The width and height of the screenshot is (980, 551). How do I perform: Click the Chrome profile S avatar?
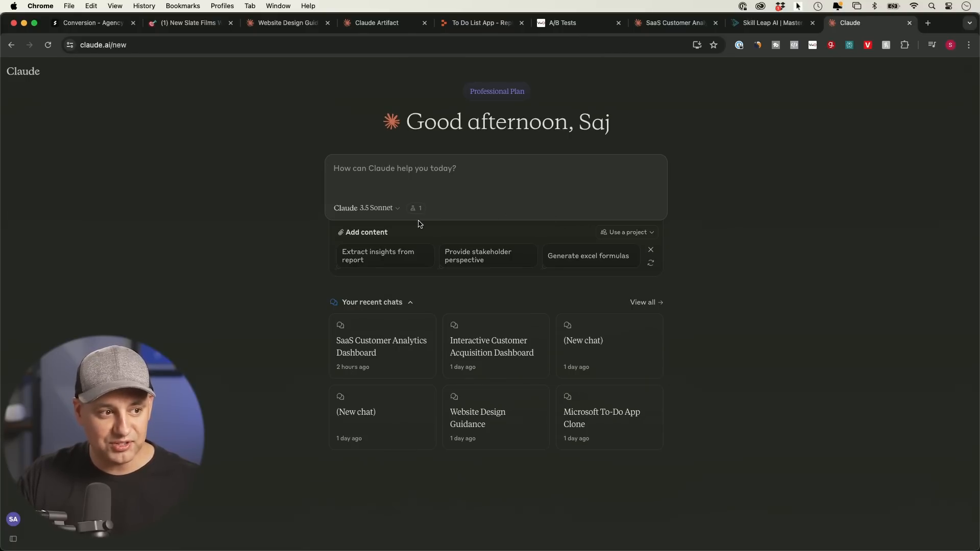click(950, 45)
